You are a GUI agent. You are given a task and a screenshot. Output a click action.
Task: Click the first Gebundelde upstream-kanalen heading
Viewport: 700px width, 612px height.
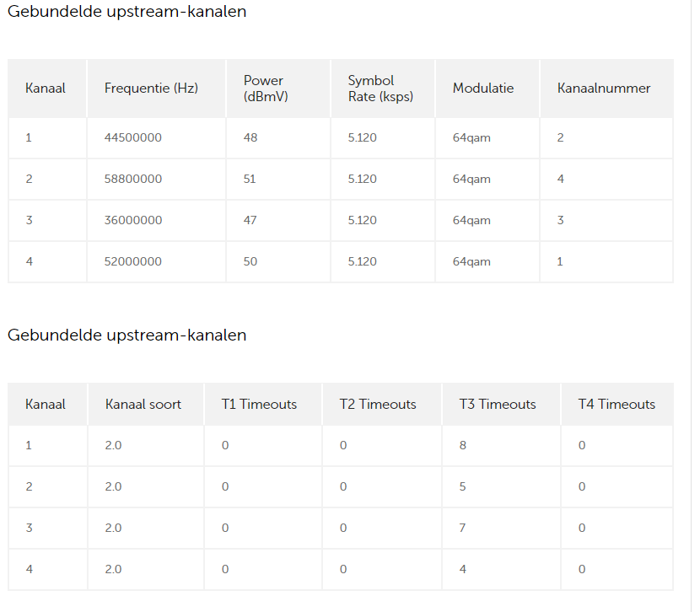[x=127, y=12]
